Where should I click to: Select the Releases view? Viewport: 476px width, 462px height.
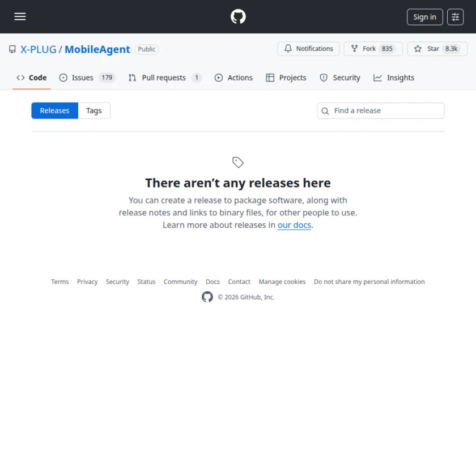coord(54,111)
